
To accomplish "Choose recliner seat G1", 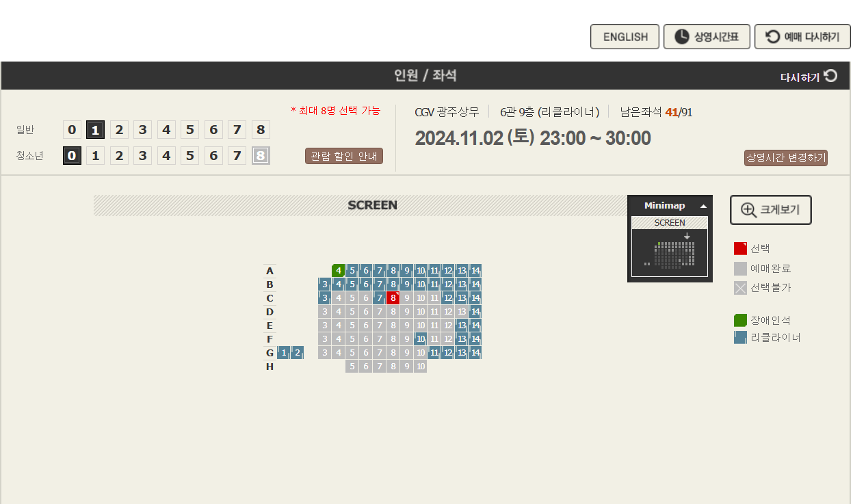I will [283, 353].
